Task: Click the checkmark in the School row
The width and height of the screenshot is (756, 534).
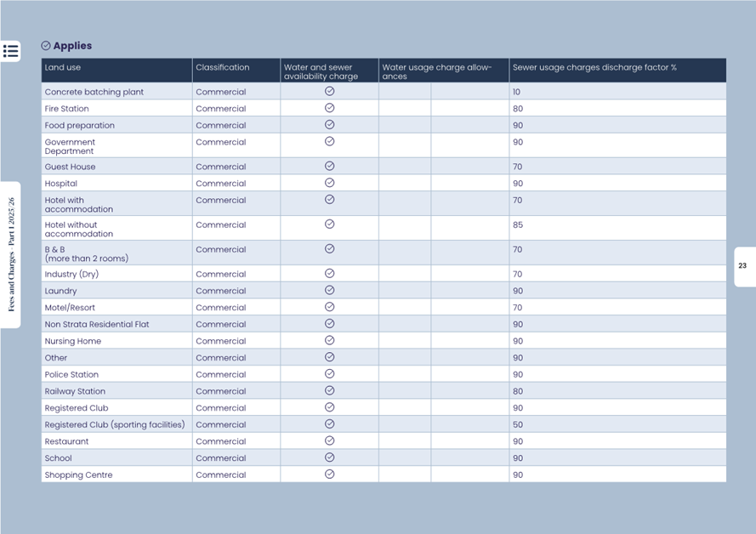Action: point(329,457)
